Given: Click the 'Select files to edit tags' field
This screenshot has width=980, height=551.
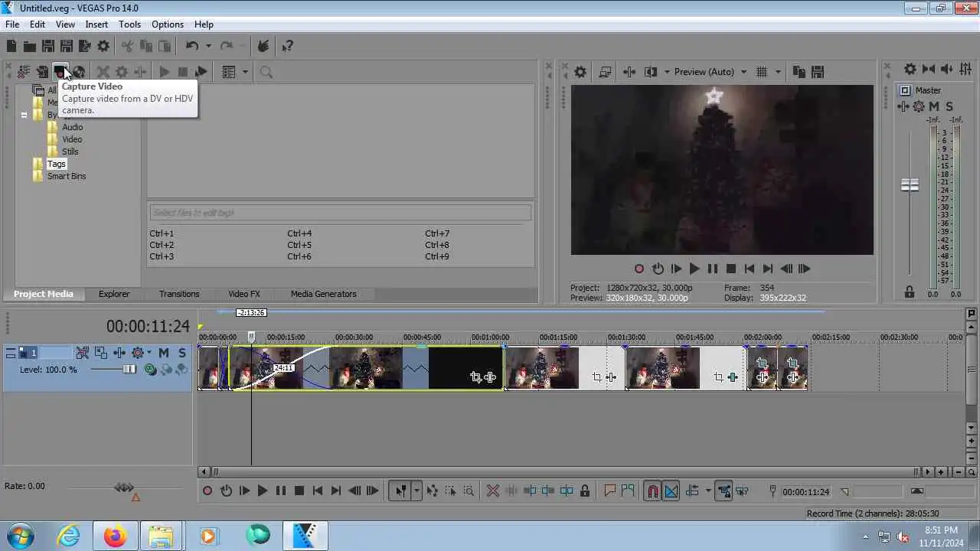Looking at the screenshot, I should click(x=340, y=213).
